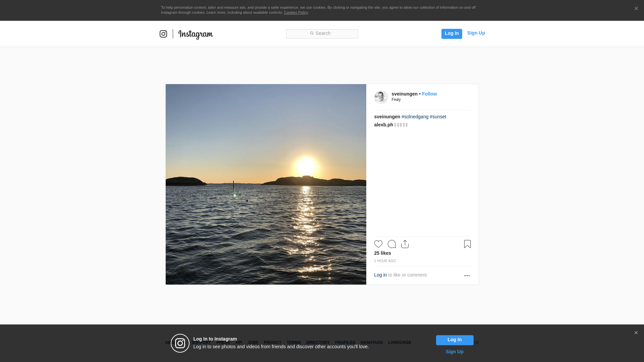Dismiss the cookie notice banner
644x362 pixels.
tap(636, 9)
